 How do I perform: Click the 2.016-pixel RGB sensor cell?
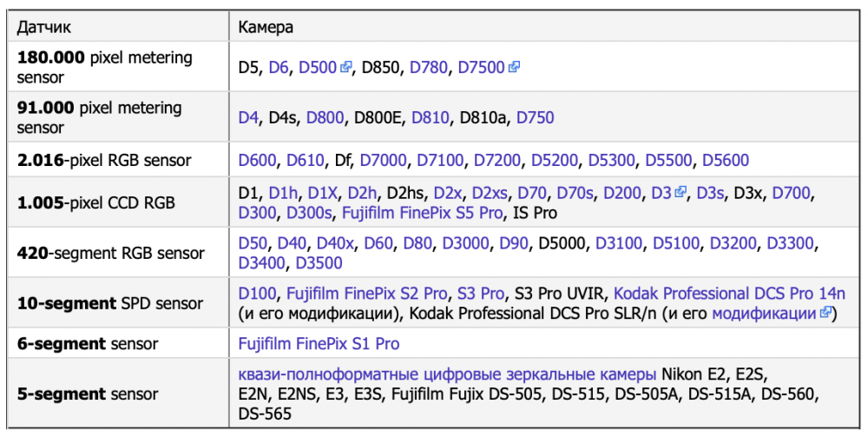(x=118, y=160)
